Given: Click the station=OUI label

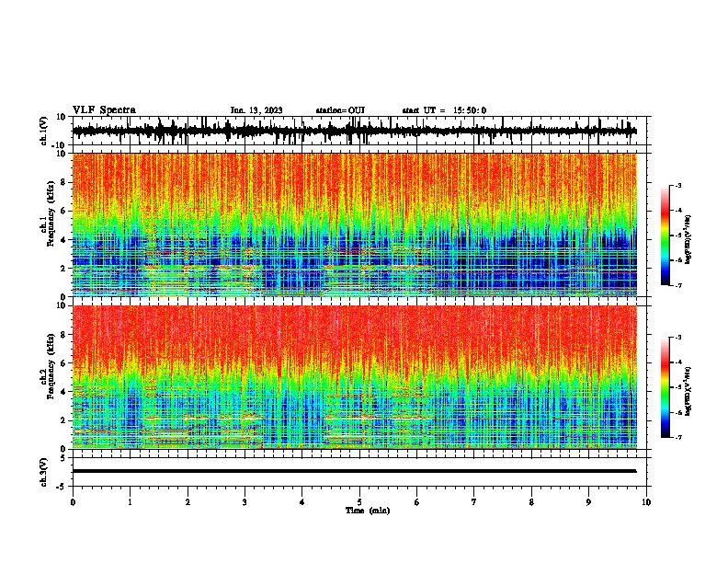Looking at the screenshot, I should pyautogui.click(x=340, y=110).
